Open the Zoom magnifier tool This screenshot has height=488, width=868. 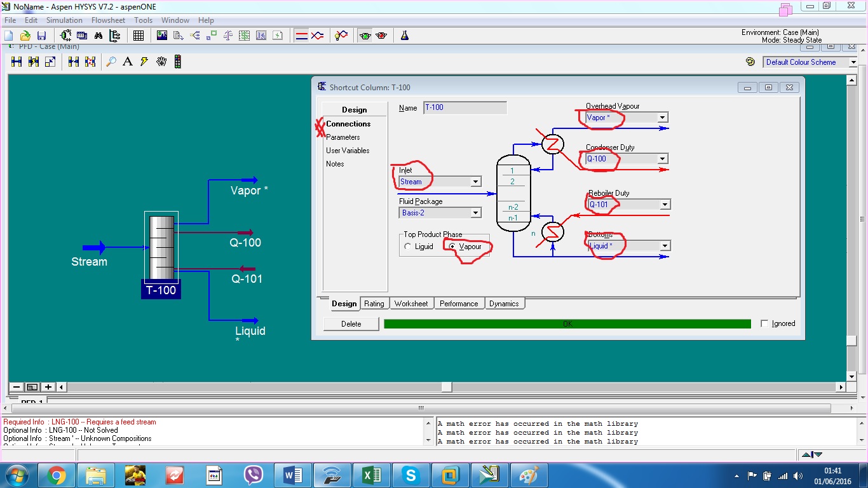pyautogui.click(x=112, y=62)
